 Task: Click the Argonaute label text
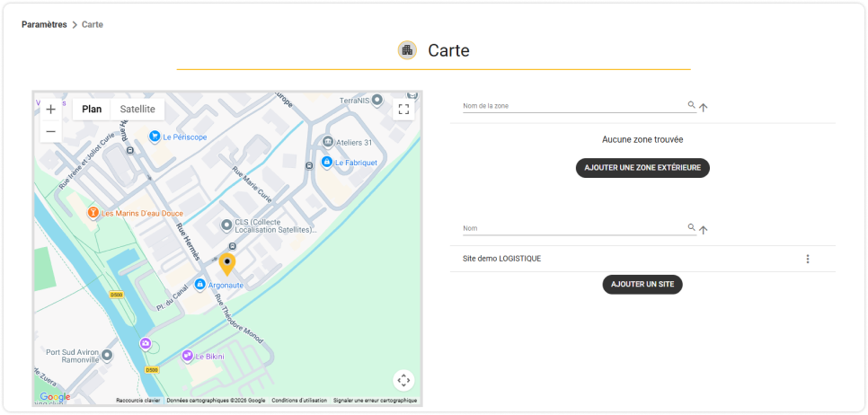coord(226,286)
